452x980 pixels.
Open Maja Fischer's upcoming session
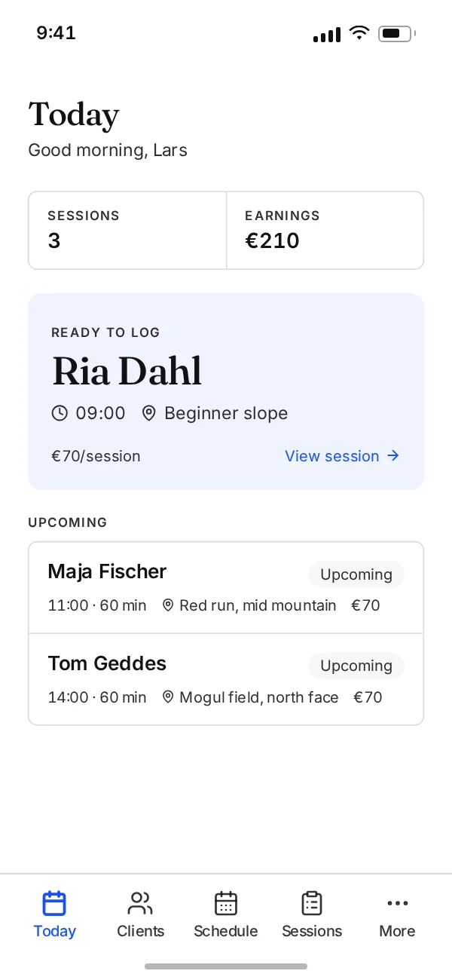(x=226, y=588)
